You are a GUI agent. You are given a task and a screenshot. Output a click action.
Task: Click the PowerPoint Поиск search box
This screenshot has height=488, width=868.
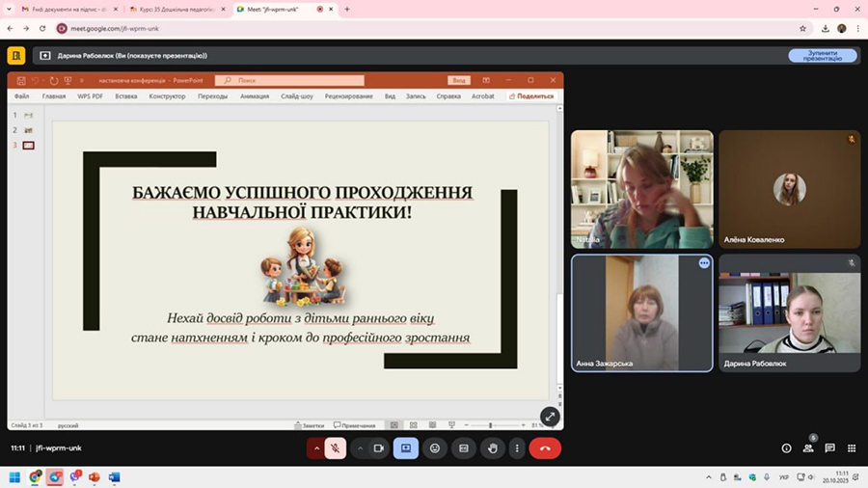coord(289,80)
